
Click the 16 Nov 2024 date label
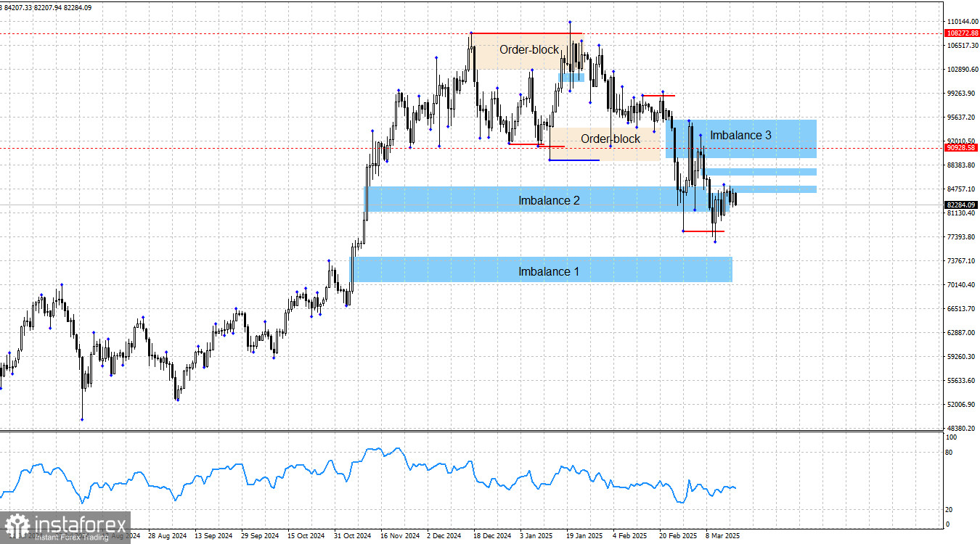coord(399,536)
